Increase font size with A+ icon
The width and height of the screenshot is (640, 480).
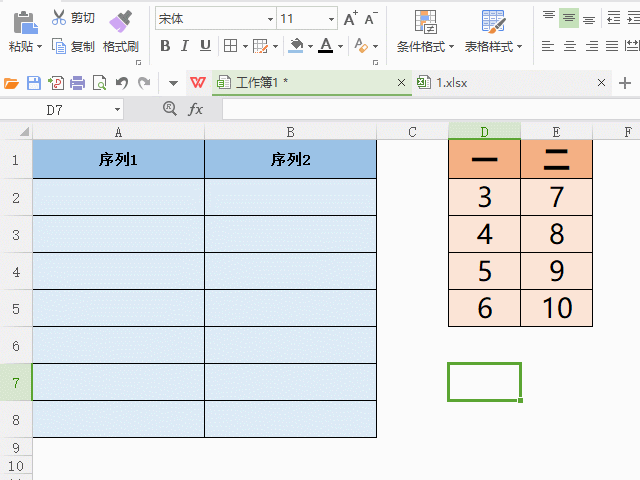coord(350,18)
